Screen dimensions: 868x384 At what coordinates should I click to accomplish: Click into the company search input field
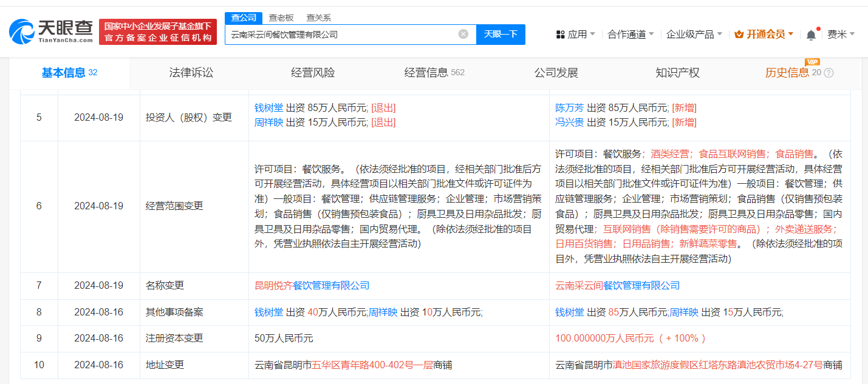pos(340,35)
